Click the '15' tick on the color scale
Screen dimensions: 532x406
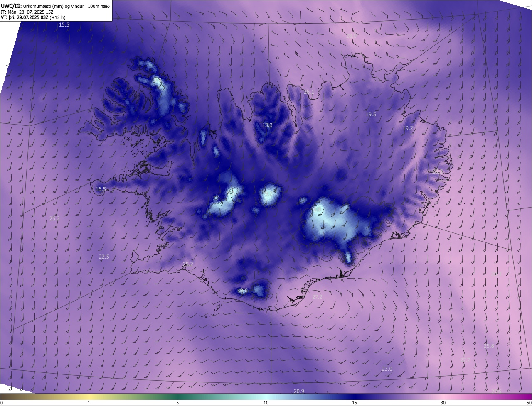355,403
